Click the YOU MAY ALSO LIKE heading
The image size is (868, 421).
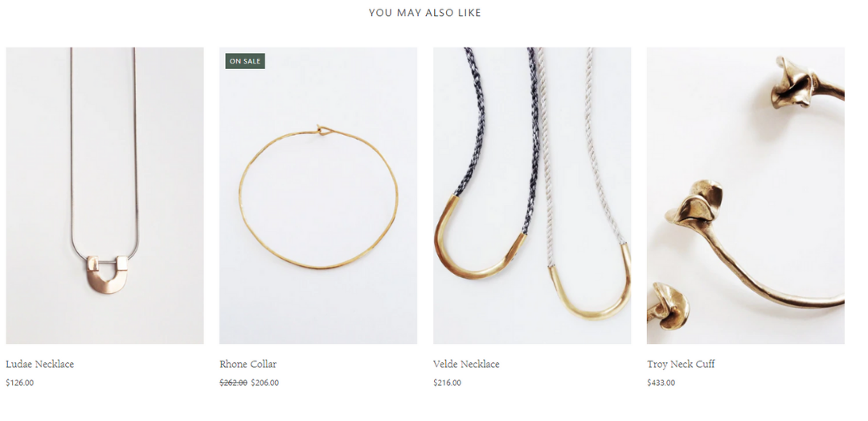point(425,13)
